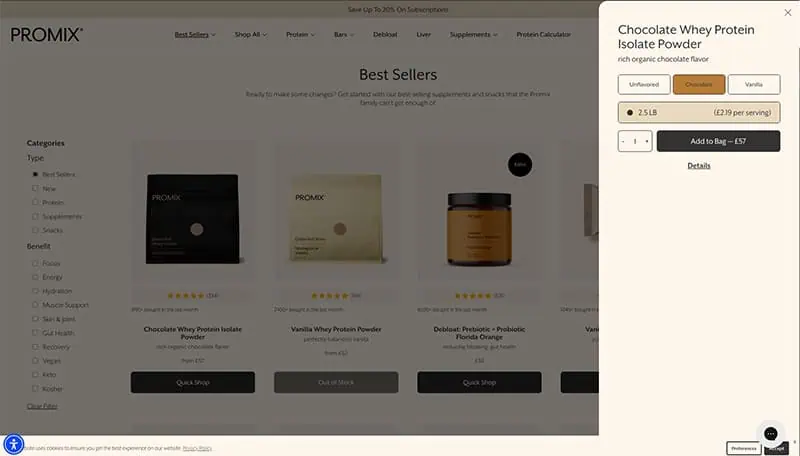Image resolution: width=800 pixels, height=456 pixels.
Task: Choose the Chocolate flavor swatch
Action: click(698, 84)
